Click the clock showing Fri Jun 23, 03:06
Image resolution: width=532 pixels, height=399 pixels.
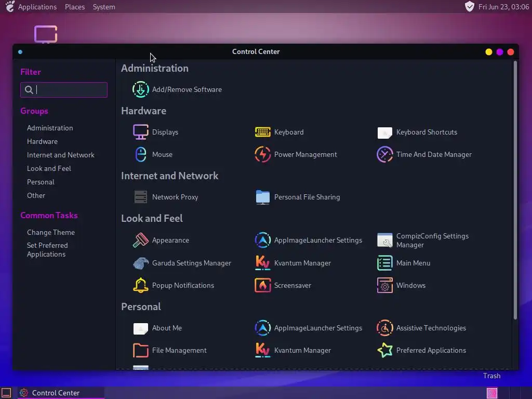coord(503,7)
